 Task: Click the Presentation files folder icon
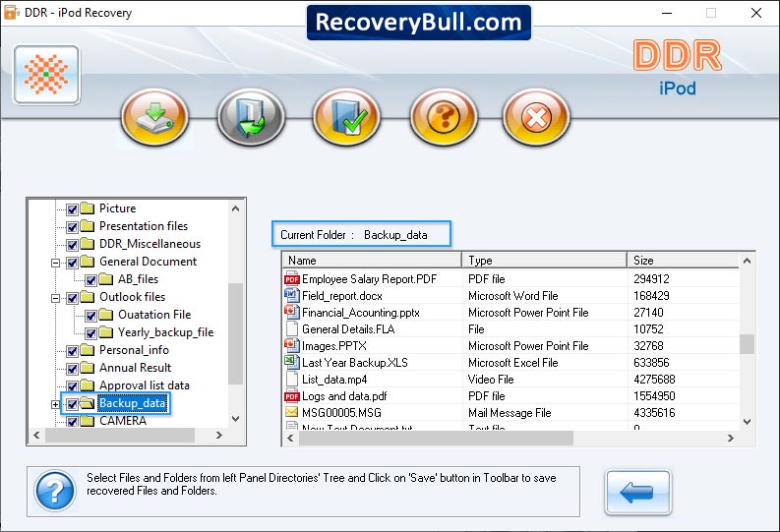pyautogui.click(x=88, y=226)
